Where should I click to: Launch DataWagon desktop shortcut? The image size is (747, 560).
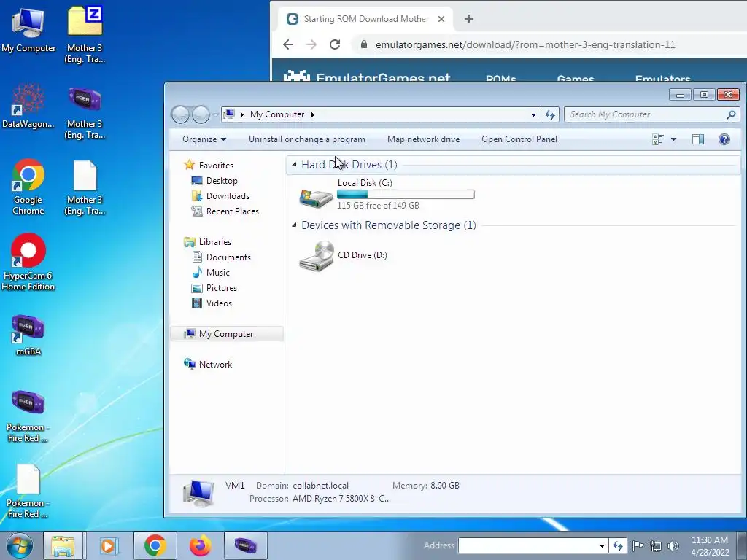click(x=28, y=106)
